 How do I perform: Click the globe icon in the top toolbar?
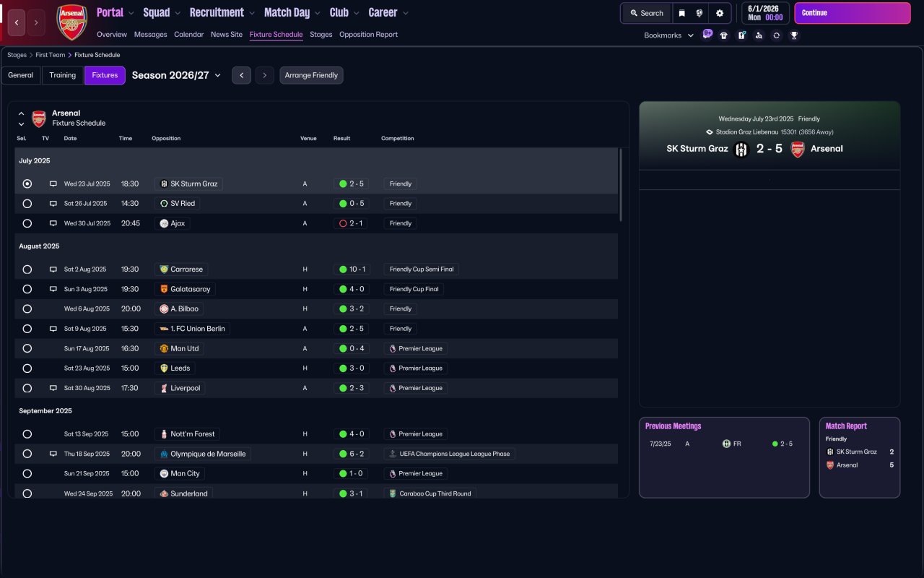coord(700,13)
